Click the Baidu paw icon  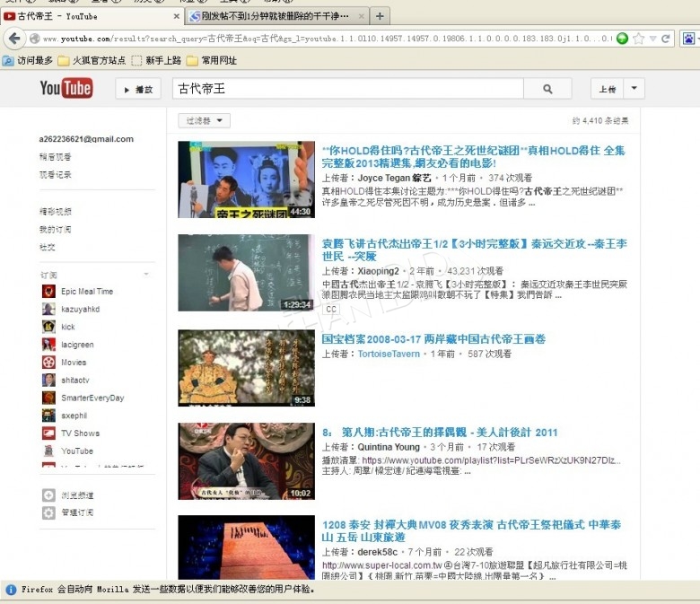[689, 39]
